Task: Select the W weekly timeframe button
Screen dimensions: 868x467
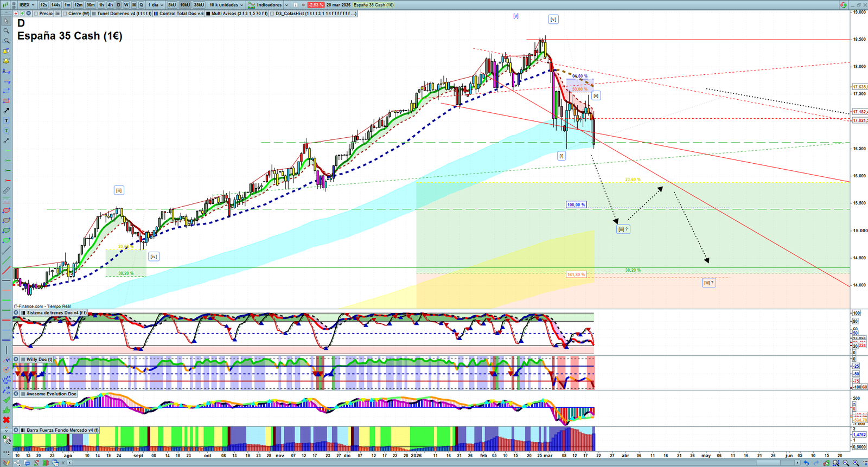Action: point(126,5)
